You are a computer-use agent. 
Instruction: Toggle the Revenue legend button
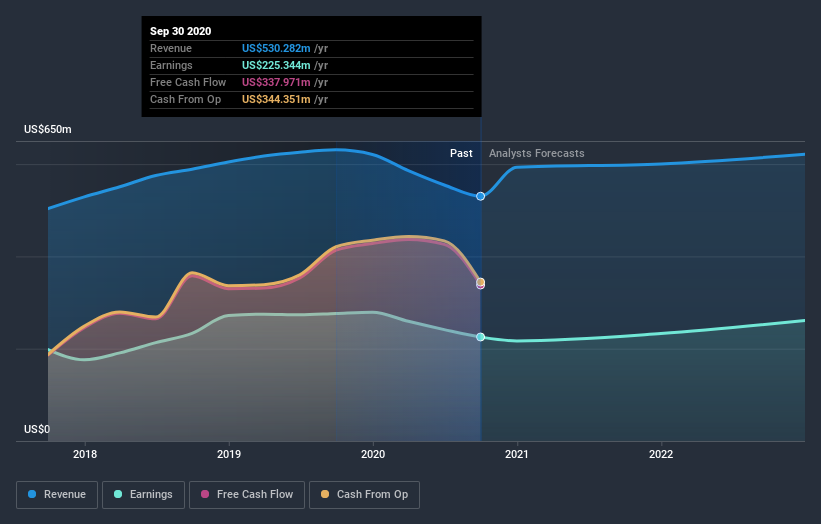[x=57, y=495]
